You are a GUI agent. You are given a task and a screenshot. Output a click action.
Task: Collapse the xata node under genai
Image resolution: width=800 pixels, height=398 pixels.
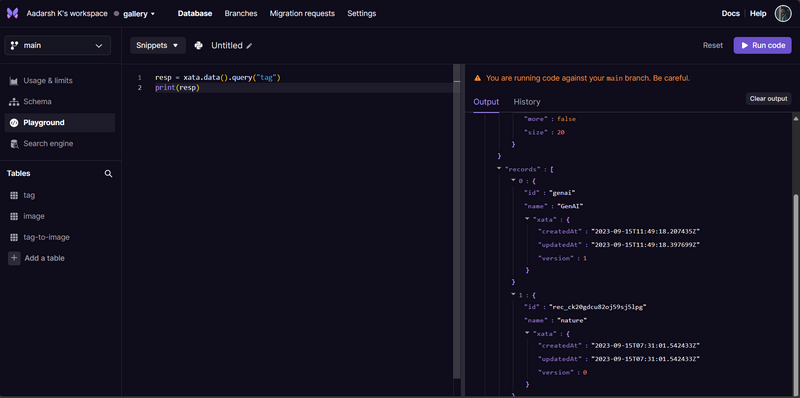point(527,218)
